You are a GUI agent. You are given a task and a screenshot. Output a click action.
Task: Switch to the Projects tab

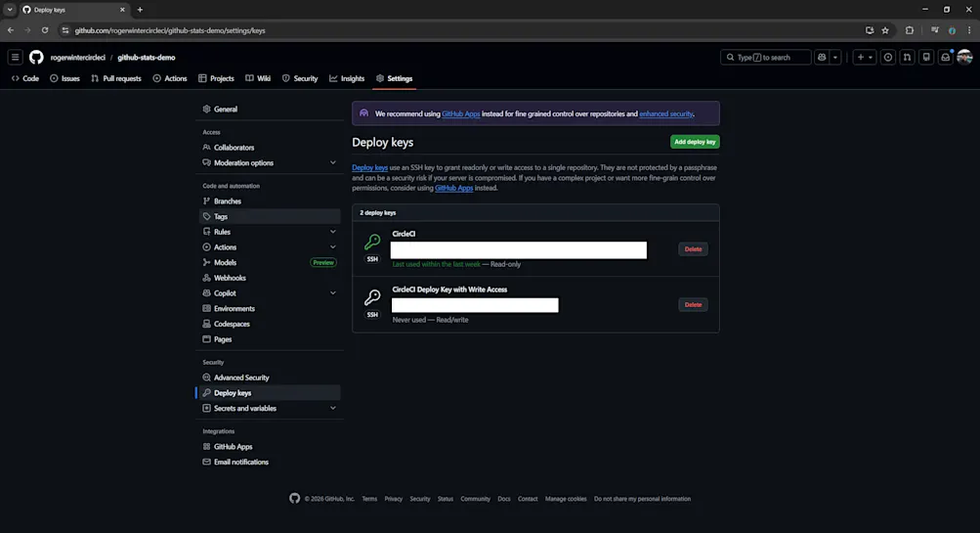pos(216,78)
